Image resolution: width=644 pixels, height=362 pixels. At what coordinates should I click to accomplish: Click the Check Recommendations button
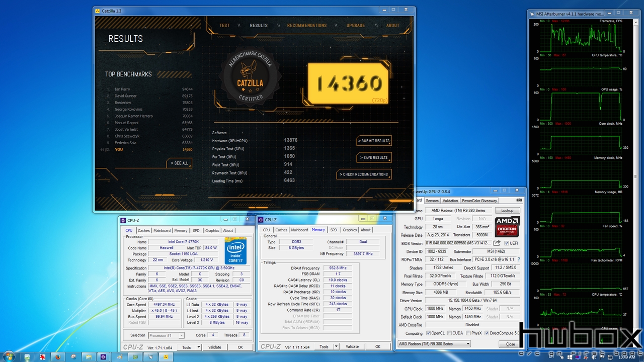point(364,174)
